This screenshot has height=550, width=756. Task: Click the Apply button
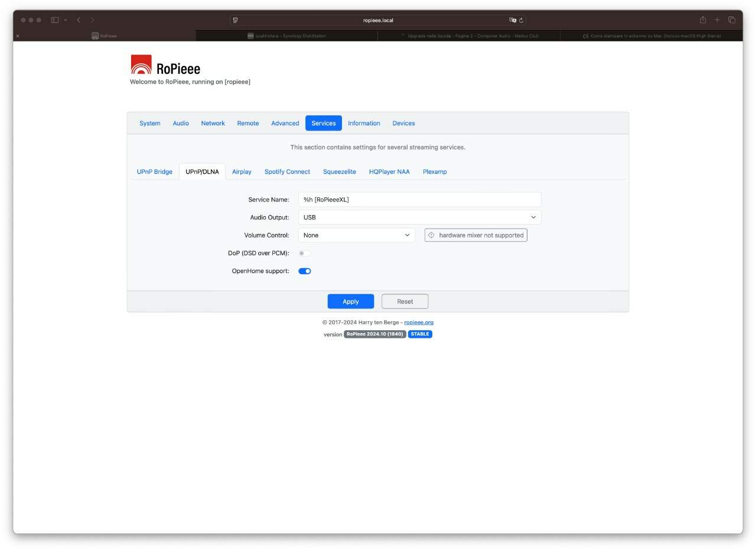pyautogui.click(x=351, y=301)
